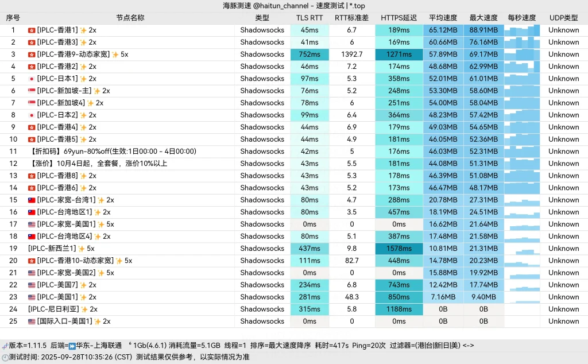This screenshot has width=588, height=364.
Task: Click the TLS RTT column header
Action: (x=310, y=17)
